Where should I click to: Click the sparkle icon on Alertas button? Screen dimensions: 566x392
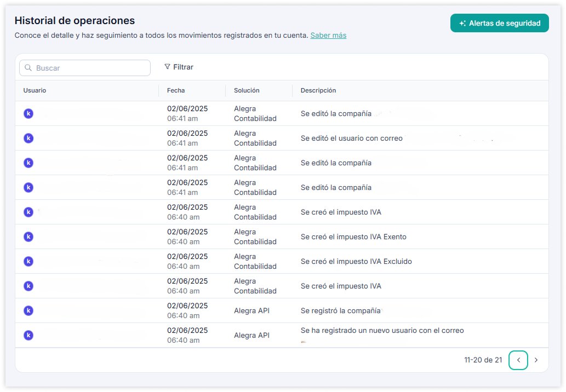coord(462,23)
